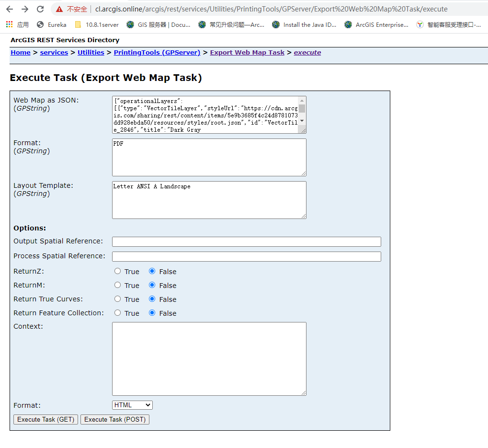
Task: Click the not-secure warning triangle icon
Action: coord(59,9)
